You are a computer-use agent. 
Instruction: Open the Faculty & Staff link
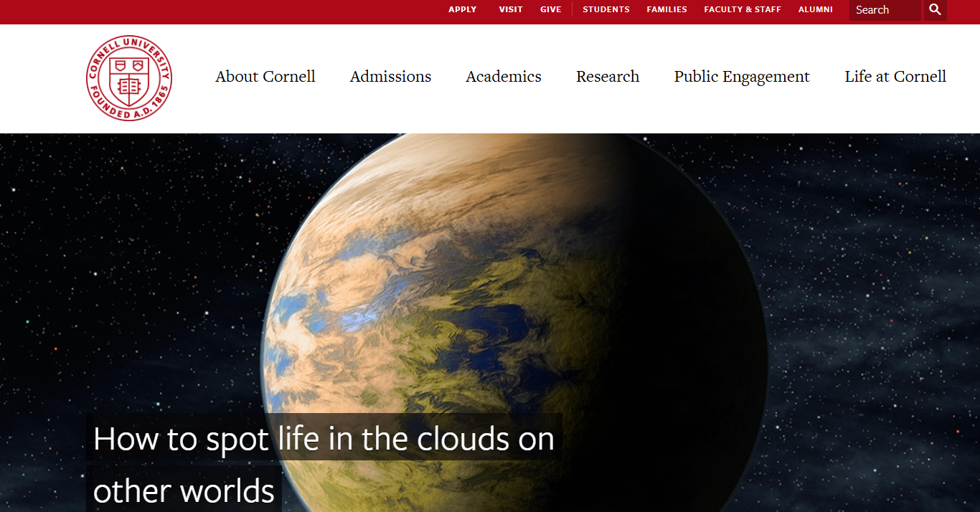pyautogui.click(x=743, y=9)
